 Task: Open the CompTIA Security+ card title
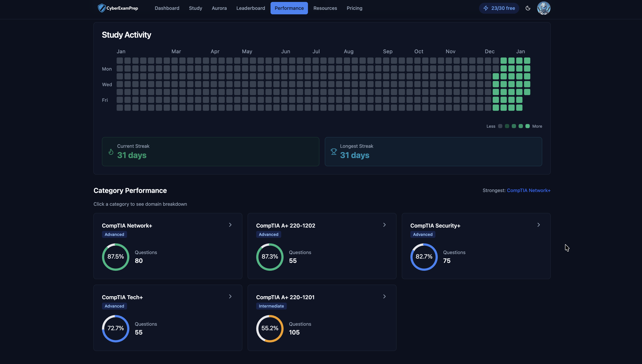(x=435, y=225)
